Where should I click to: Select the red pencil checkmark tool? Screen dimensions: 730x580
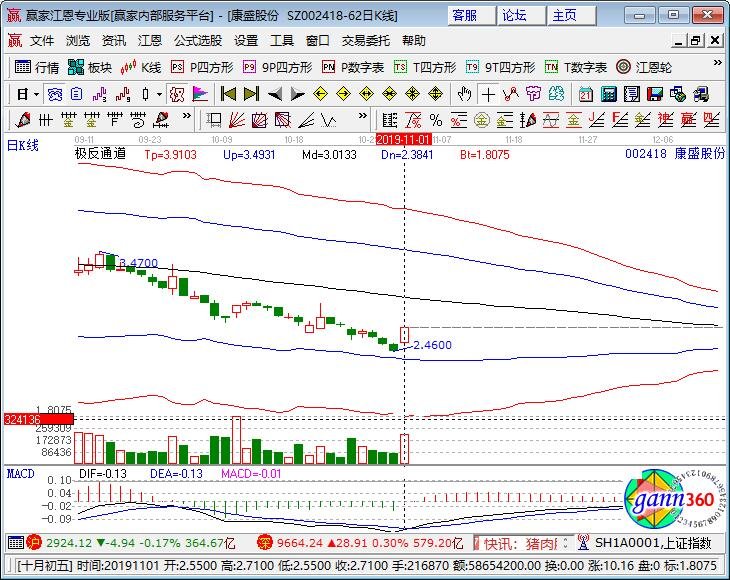(x=22, y=121)
